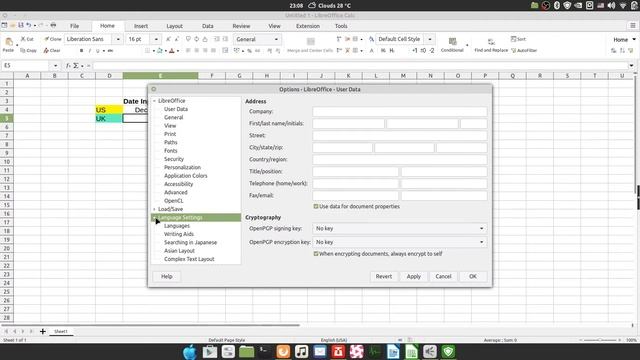The image size is (640, 360).
Task: Click the Clone formatting button
Action: point(53,39)
